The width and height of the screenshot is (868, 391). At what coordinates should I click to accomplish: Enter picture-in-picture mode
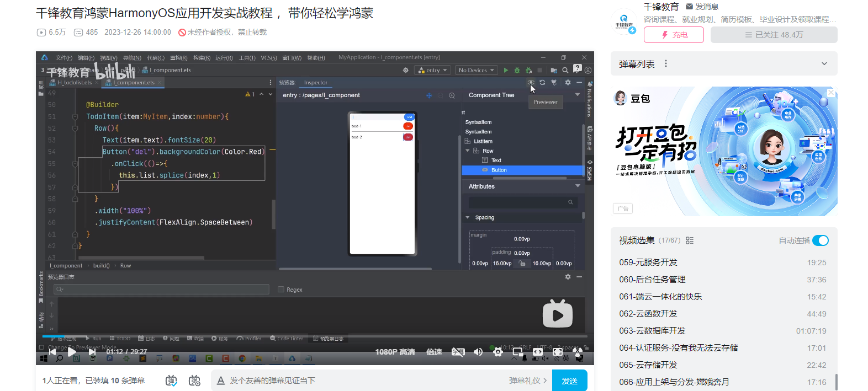(x=518, y=352)
